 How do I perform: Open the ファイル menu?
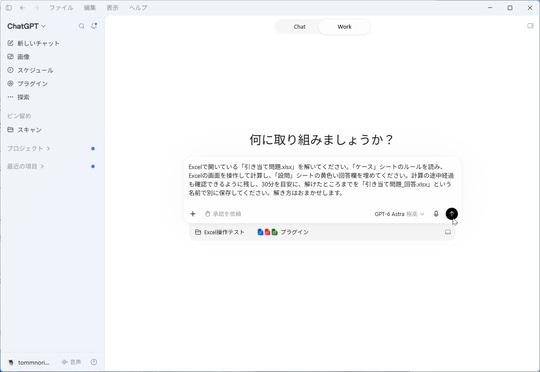(61, 8)
